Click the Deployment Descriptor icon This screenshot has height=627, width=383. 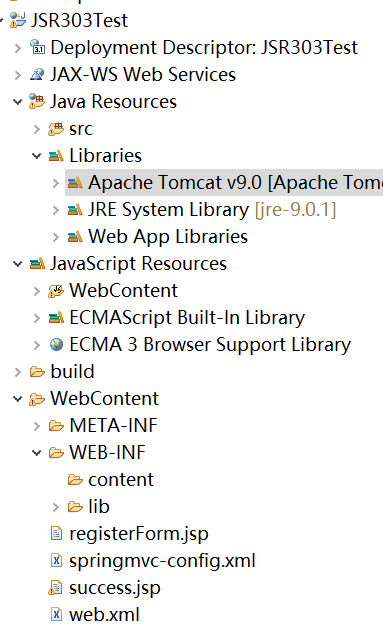point(37,47)
